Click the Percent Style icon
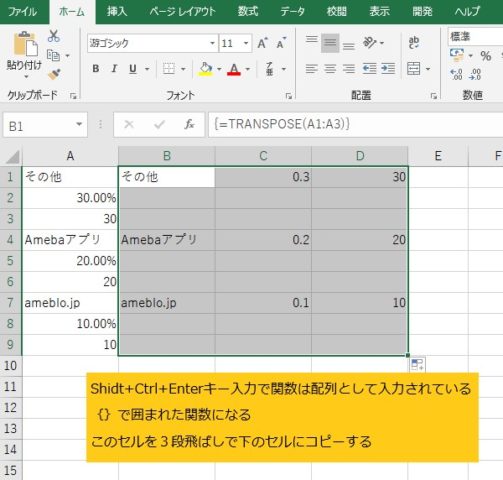The image size is (503, 480). (485, 56)
